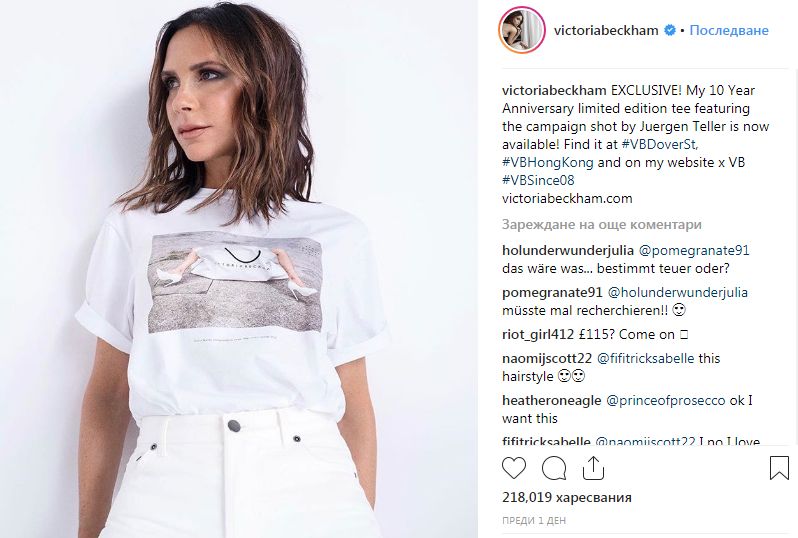The width and height of the screenshot is (798, 538).
Task: Open the #VBHongKong hashtag link
Action: 548,163
